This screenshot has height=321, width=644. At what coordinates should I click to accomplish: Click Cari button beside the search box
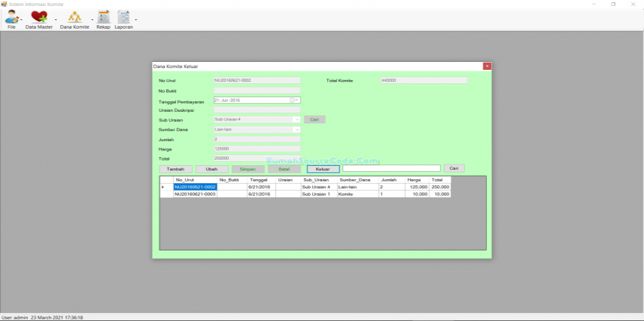pyautogui.click(x=454, y=168)
